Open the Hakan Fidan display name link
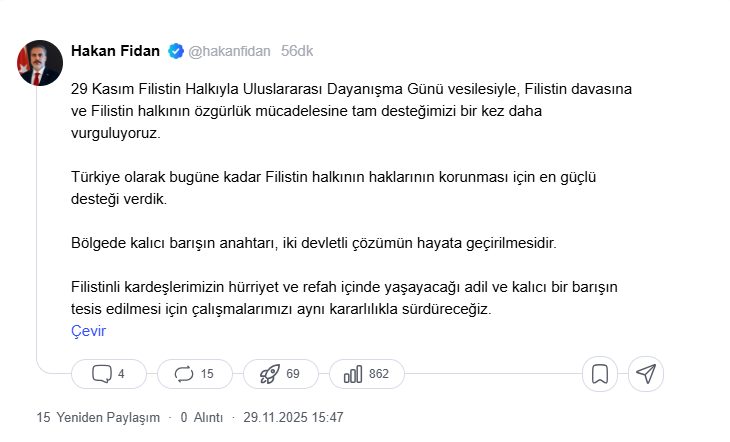 116,50
